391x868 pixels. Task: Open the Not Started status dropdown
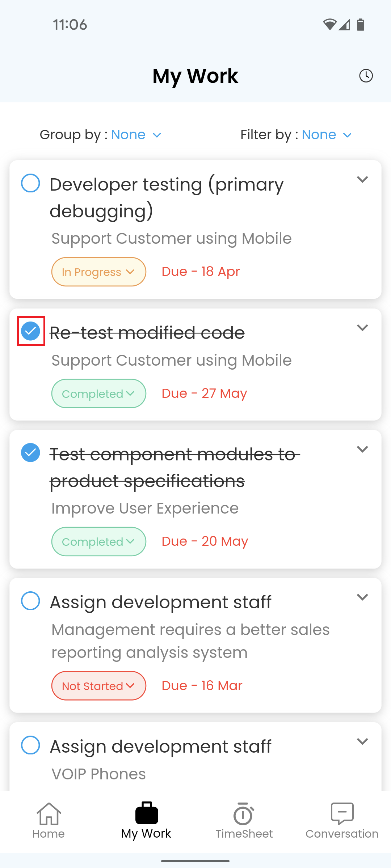(x=99, y=686)
